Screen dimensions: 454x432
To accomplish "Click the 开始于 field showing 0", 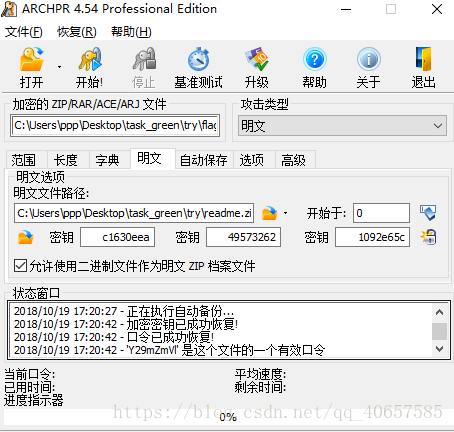I will [381, 213].
